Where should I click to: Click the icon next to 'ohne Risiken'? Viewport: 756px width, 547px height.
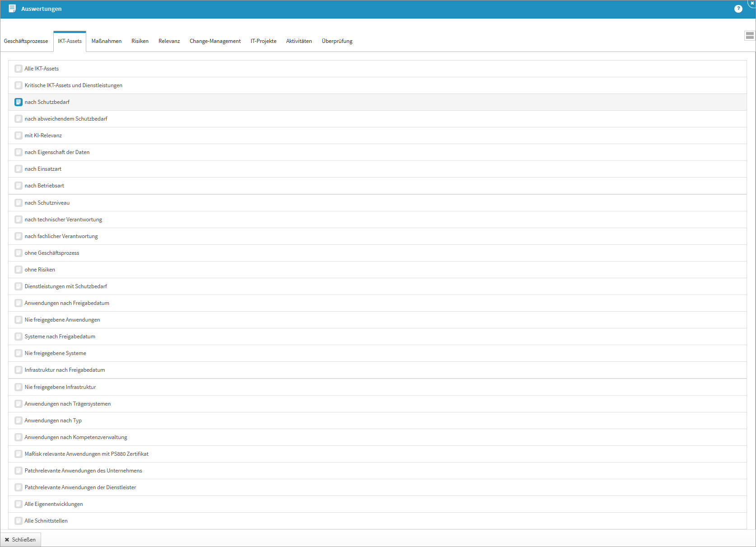19,270
